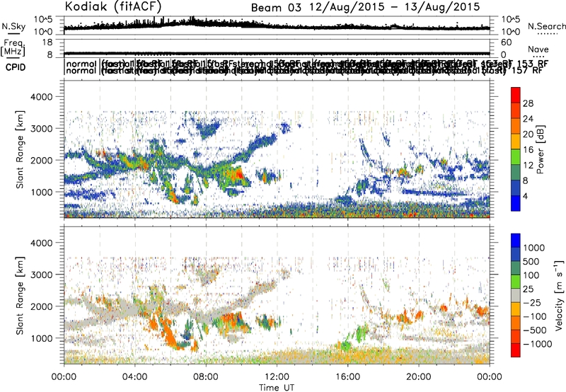Pick the gray ±25 velocity colorbar segment
Viewport: 566px width, 392px height.
516,295
